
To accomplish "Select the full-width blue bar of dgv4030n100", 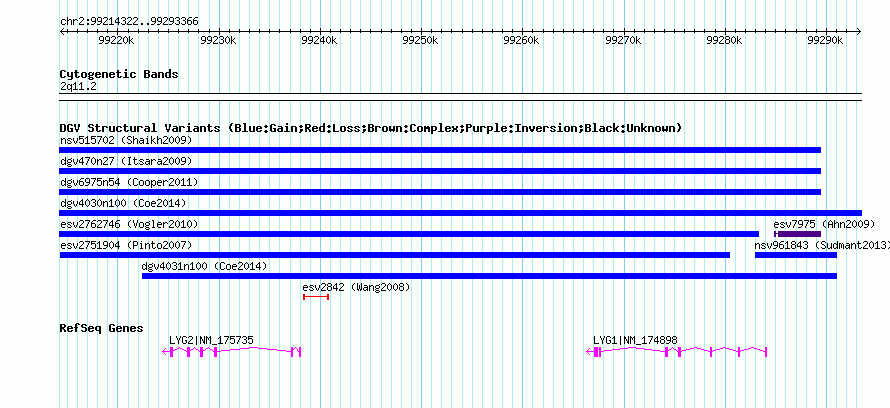I will pyautogui.click(x=460, y=213).
